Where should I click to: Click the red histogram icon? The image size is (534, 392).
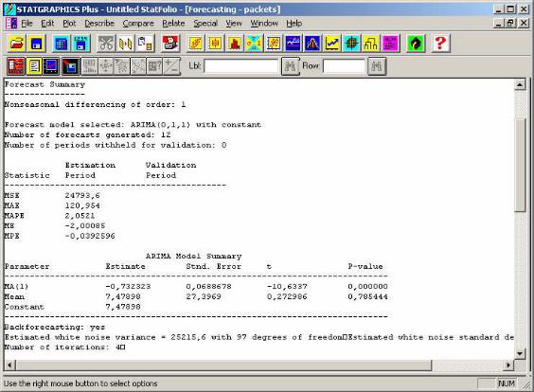[235, 44]
